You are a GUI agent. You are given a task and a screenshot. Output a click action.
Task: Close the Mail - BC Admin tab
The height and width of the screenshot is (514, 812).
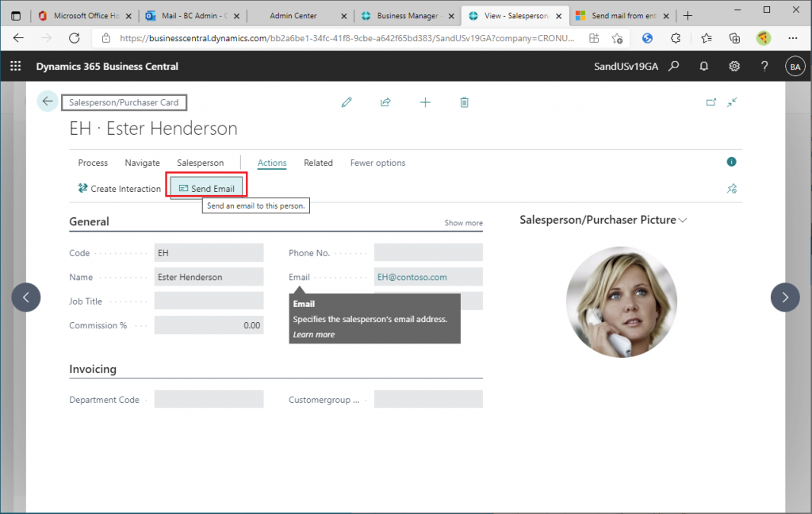(236, 16)
